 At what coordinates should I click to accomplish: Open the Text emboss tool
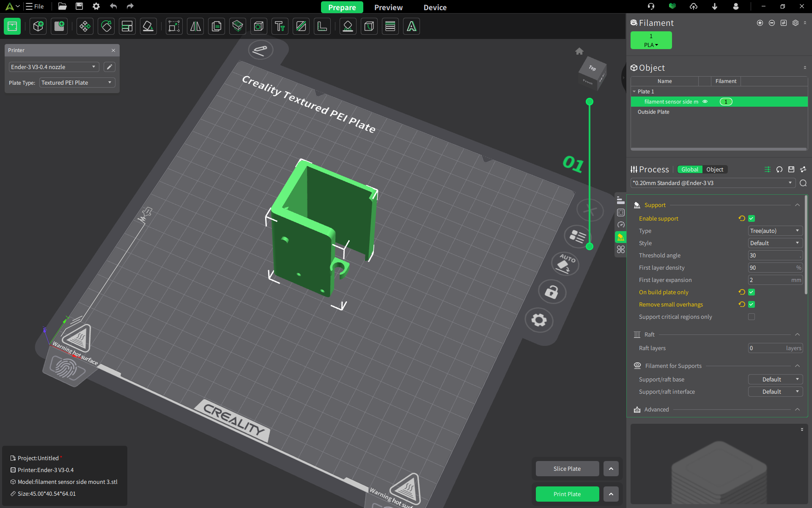280,26
